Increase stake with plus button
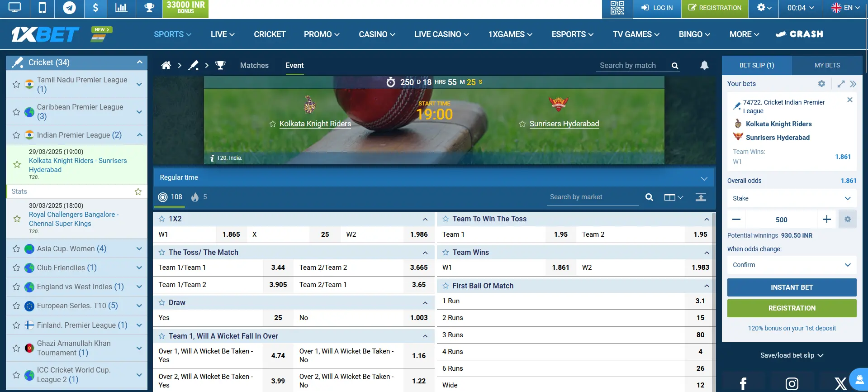 tap(827, 220)
